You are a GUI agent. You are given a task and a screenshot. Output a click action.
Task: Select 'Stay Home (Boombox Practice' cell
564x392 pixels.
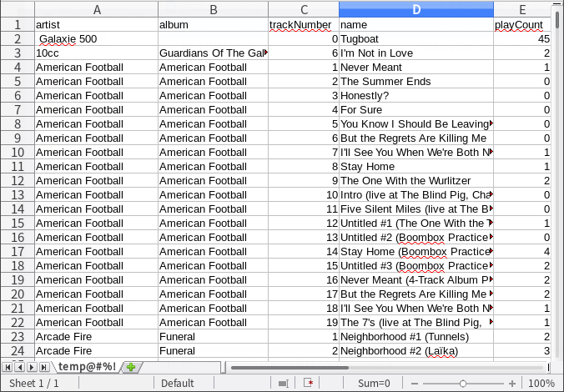click(x=416, y=251)
